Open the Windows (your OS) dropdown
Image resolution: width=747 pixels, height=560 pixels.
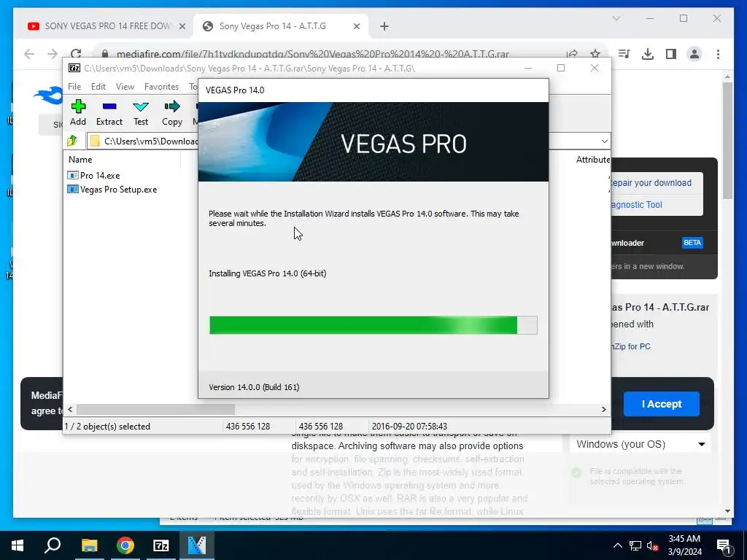point(640,444)
